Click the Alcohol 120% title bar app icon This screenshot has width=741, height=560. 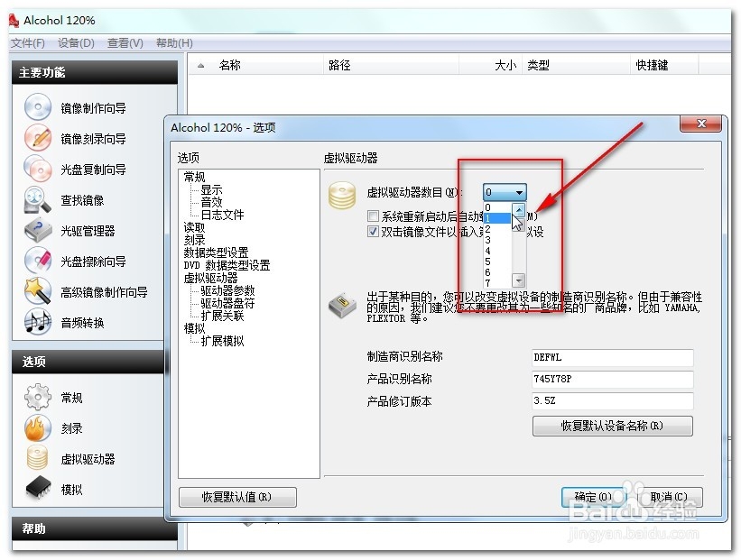14,21
